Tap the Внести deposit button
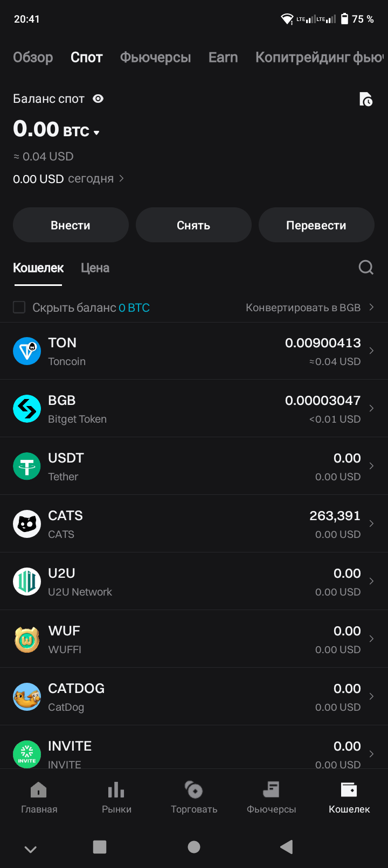388x868 pixels. (x=71, y=225)
